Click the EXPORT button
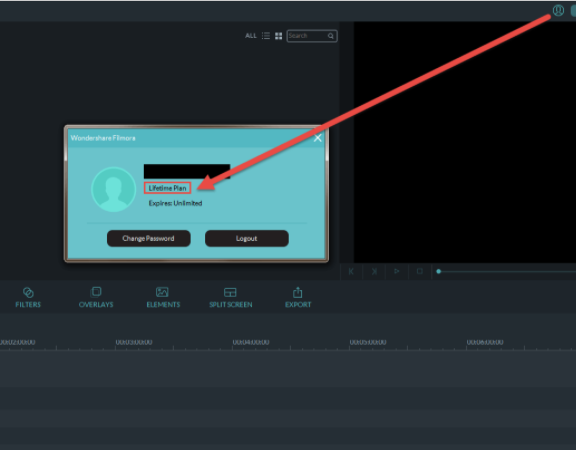 [x=298, y=298]
